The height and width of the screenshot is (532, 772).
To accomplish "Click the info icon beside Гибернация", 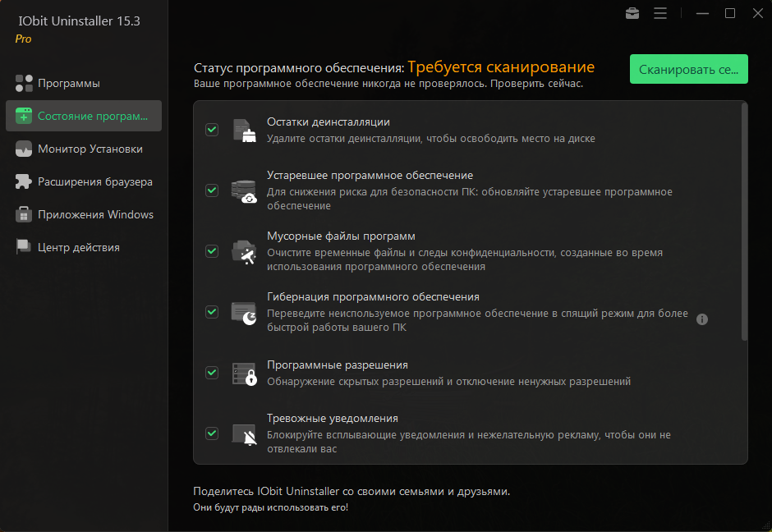I will tap(702, 319).
